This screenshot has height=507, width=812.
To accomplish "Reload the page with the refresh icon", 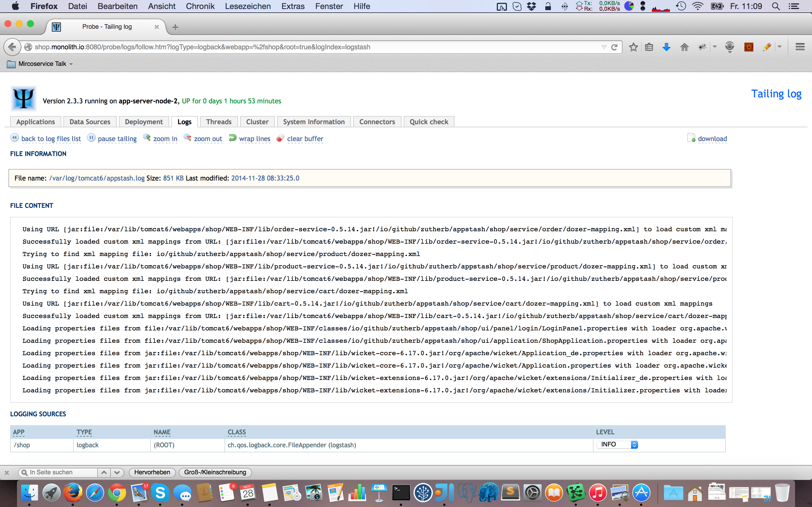I will [x=614, y=47].
